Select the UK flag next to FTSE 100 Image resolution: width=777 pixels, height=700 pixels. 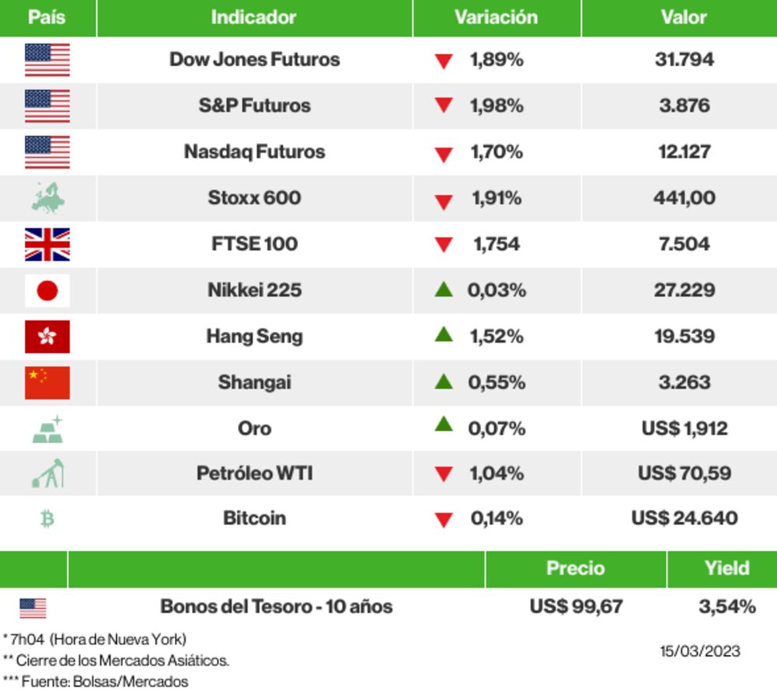coord(47,244)
